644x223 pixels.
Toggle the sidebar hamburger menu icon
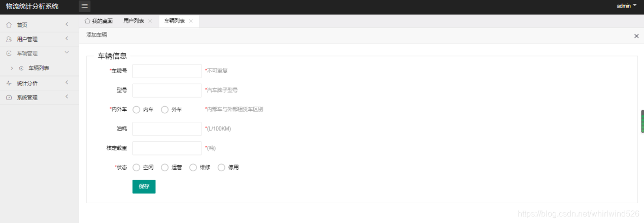point(85,6)
